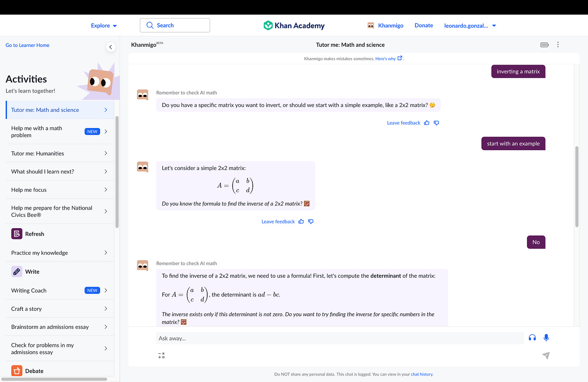
Task: Activate the microphone voice input icon
Action: [546, 338]
